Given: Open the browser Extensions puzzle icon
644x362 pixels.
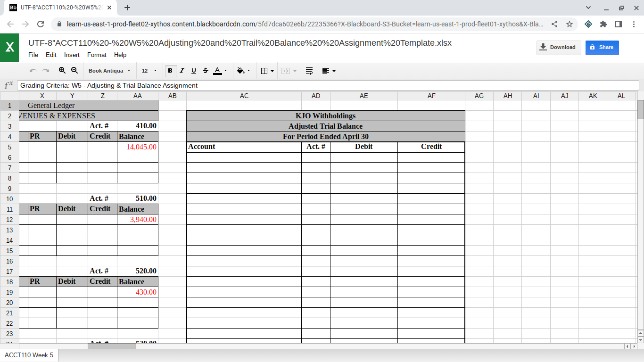Looking at the screenshot, I should [x=603, y=24].
